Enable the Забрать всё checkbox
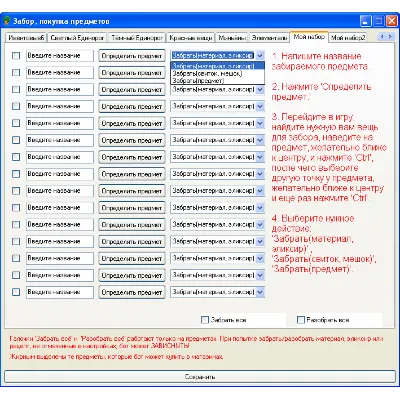The width and height of the screenshot is (400, 400). click(205, 320)
